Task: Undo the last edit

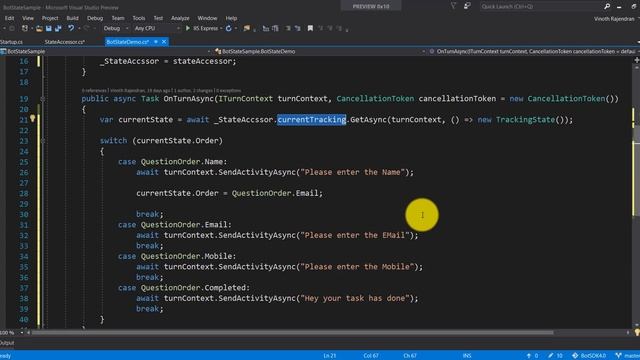Action: click(71, 28)
